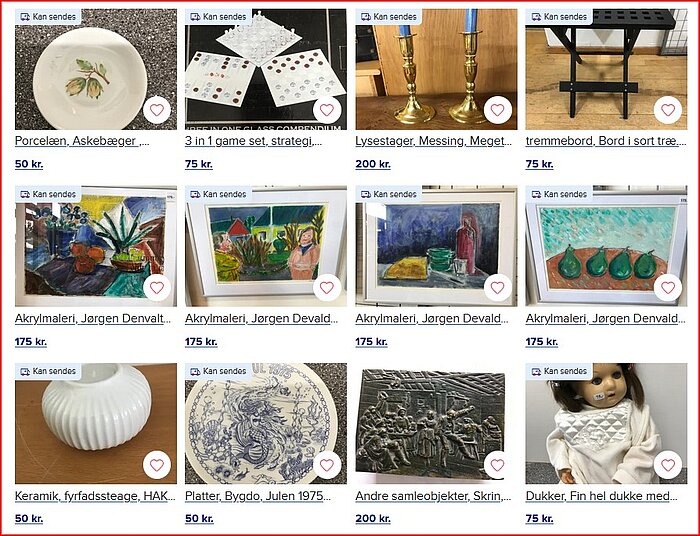Favorite the Porcelæn Askebæger listing heart icon
700x536 pixels.
click(x=157, y=110)
